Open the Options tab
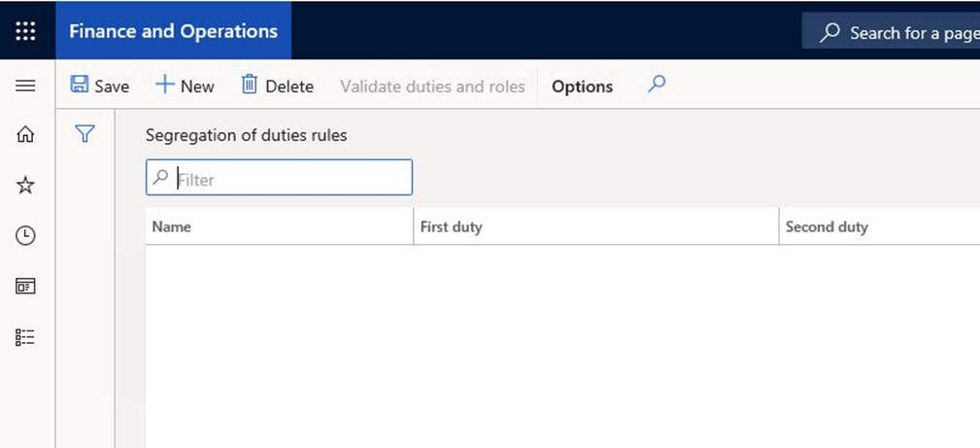 tap(582, 86)
